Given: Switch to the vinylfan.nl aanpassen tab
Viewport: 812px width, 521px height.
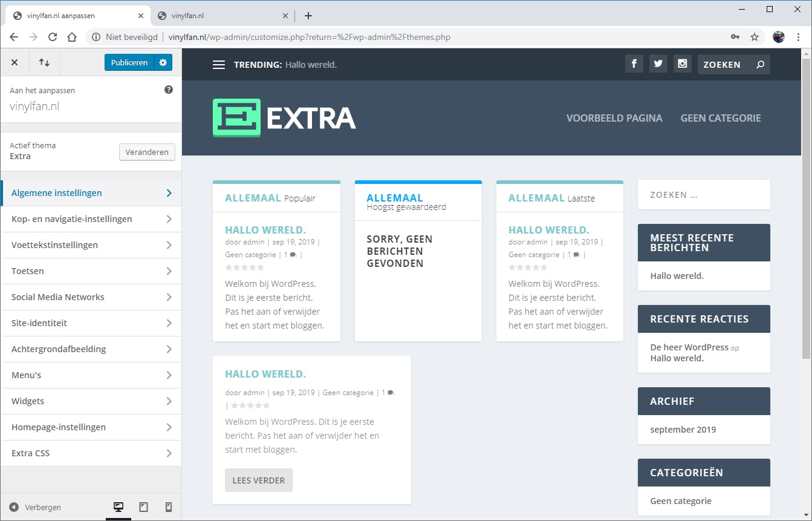Looking at the screenshot, I should [77, 16].
